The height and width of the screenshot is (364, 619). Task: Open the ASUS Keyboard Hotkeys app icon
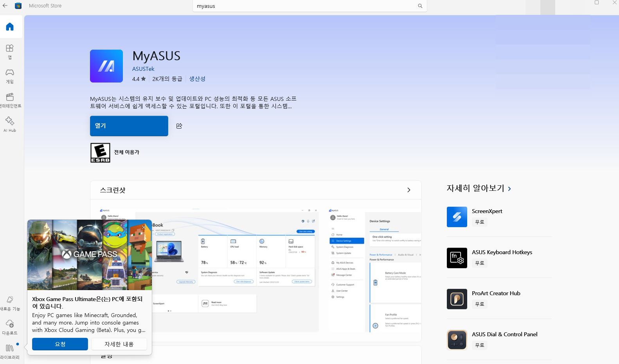(457, 258)
